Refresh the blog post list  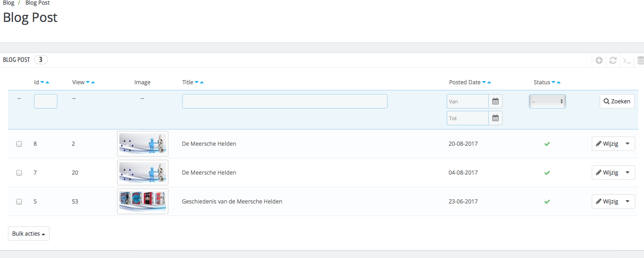click(x=613, y=60)
